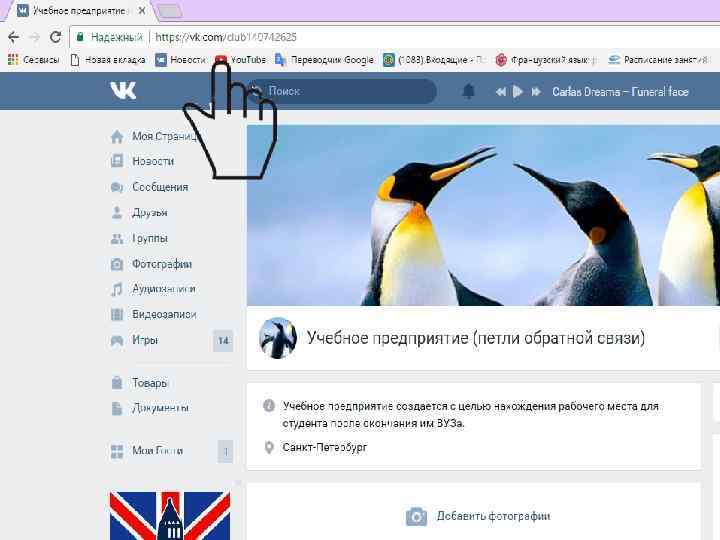Click the counter badge next to Моя Гости

[225, 451]
